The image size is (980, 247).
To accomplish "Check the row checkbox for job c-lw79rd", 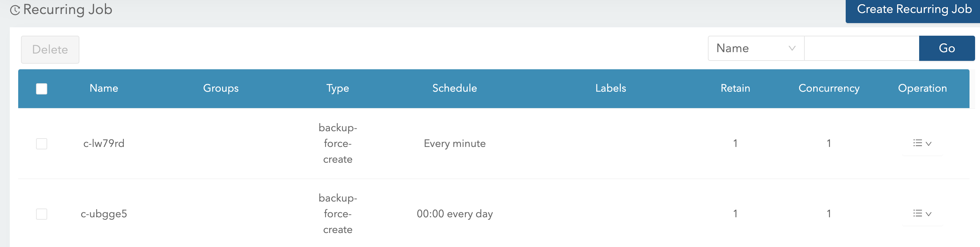I will pos(42,143).
